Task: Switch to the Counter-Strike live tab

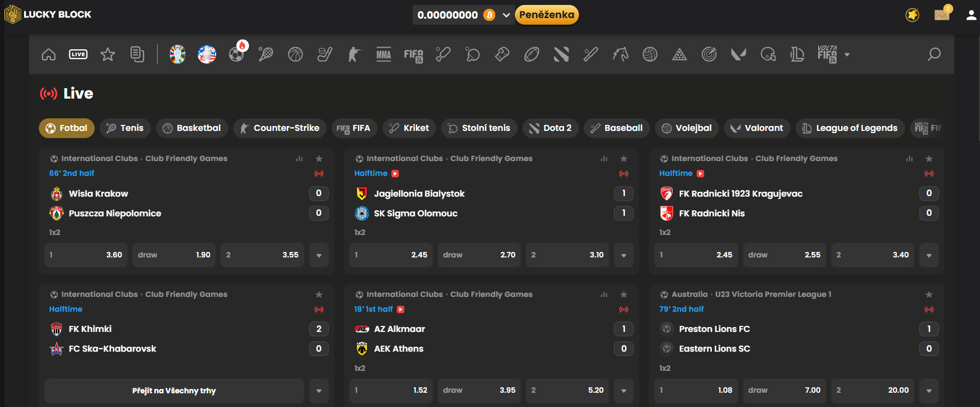Action: tap(280, 128)
